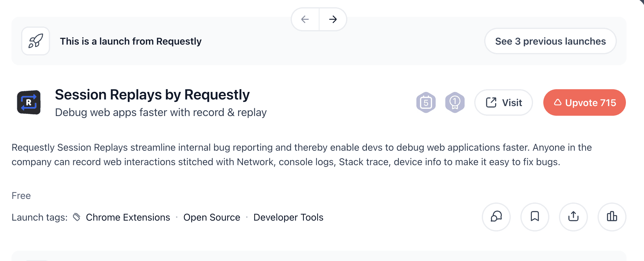Viewport: 644px width, 261px height.
Task: Click the tag icon beside Launch tags
Action: [77, 217]
